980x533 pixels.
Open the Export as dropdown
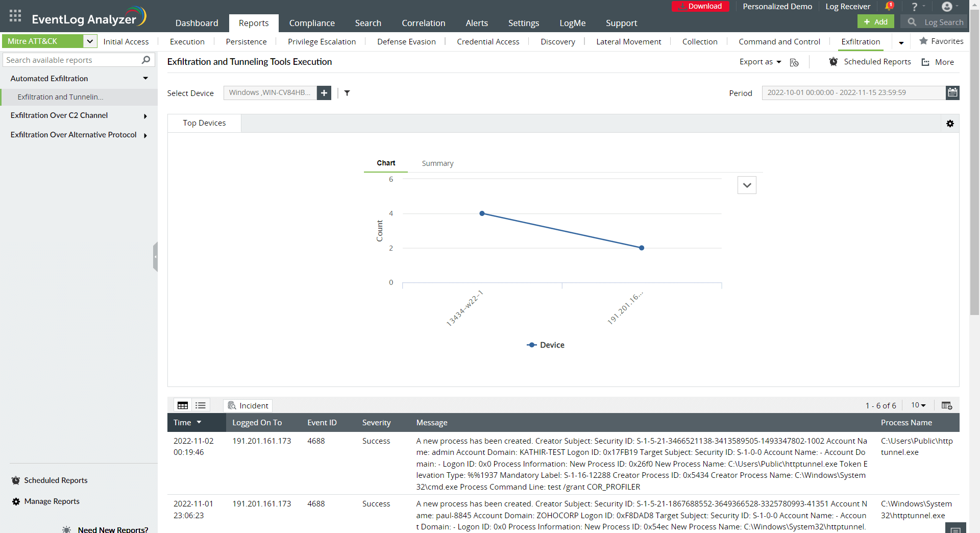click(760, 62)
